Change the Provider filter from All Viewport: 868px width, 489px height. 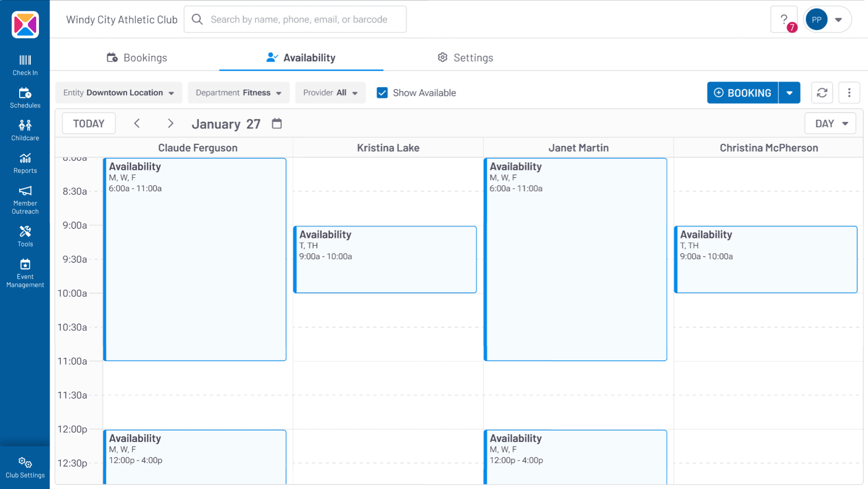click(x=330, y=92)
